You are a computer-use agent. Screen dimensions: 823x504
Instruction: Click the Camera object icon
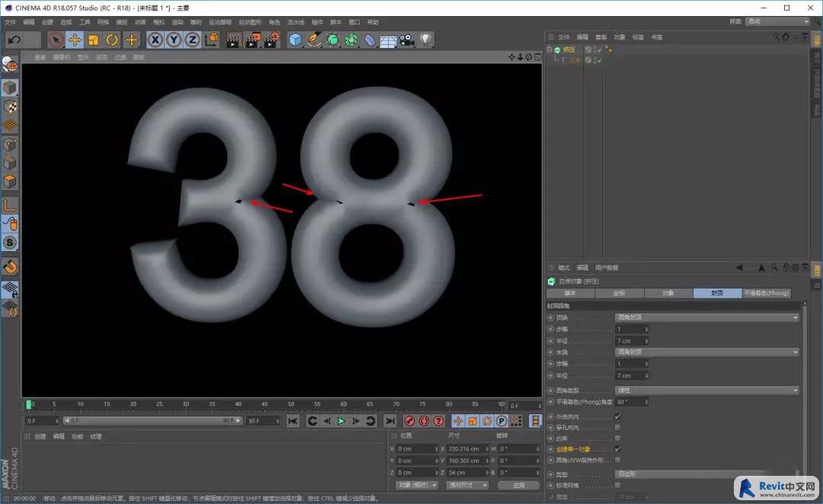(407, 40)
